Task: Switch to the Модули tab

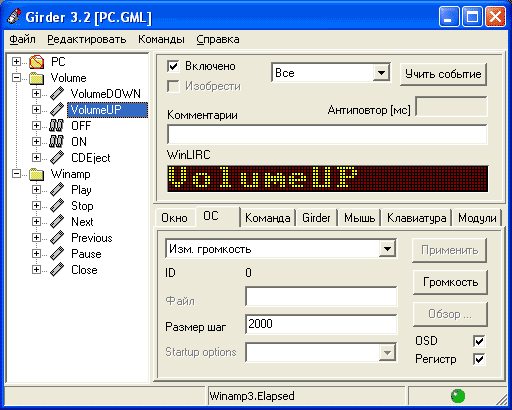Action: tap(477, 218)
